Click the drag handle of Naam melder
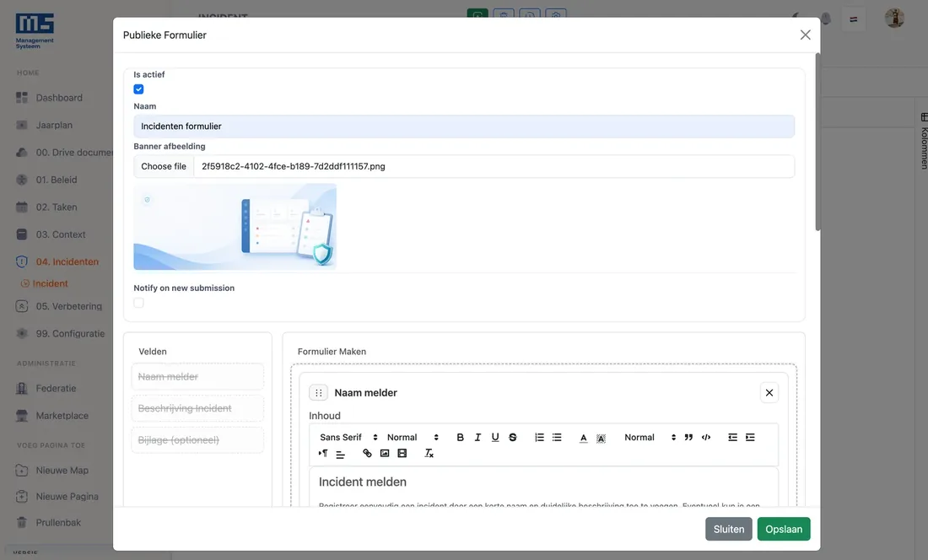Image resolution: width=928 pixels, height=560 pixels. point(318,393)
